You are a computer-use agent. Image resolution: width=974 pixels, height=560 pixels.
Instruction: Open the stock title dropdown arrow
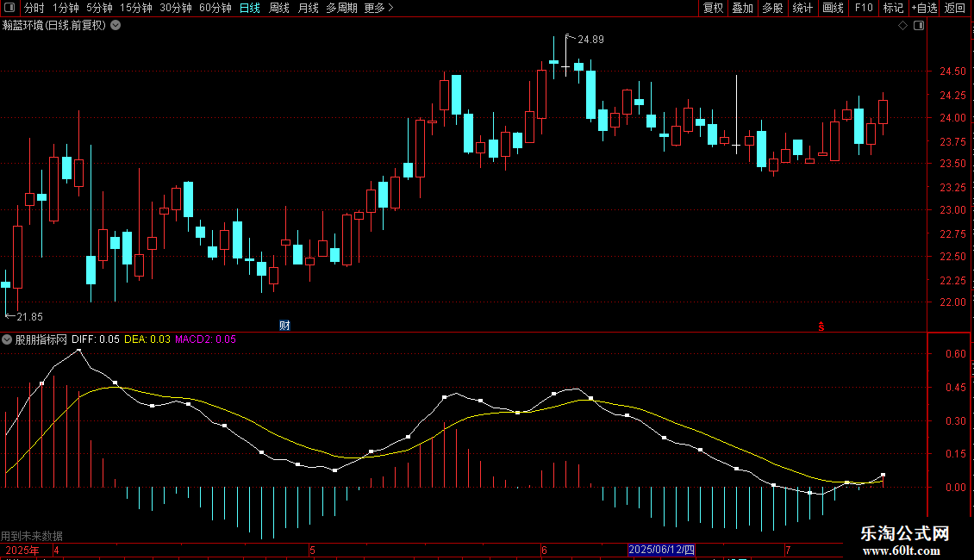[x=116, y=26]
